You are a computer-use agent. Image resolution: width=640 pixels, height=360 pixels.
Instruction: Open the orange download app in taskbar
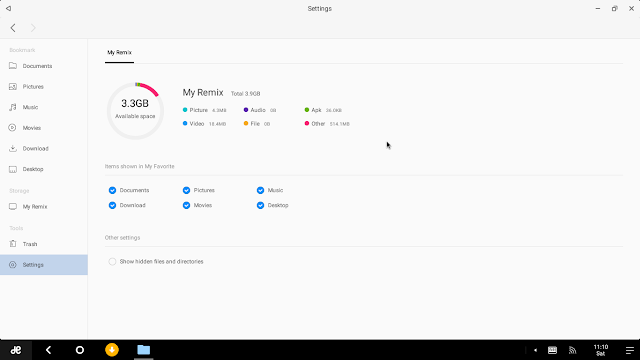click(112, 350)
